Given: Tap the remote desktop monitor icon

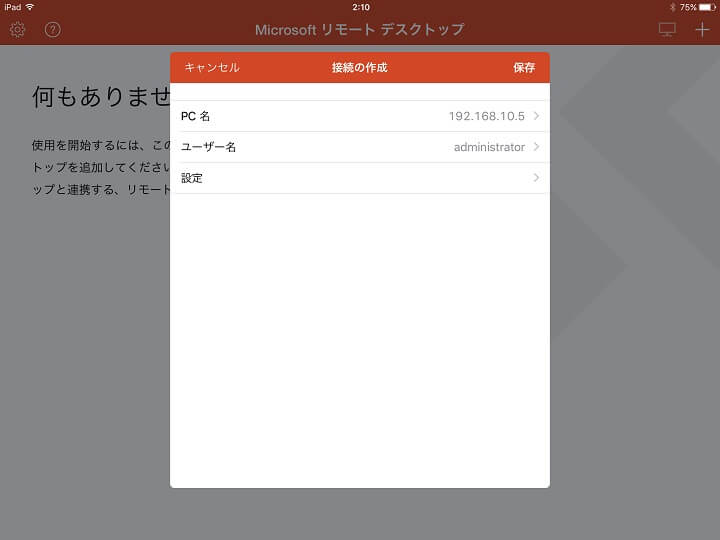Looking at the screenshot, I should [x=667, y=30].
